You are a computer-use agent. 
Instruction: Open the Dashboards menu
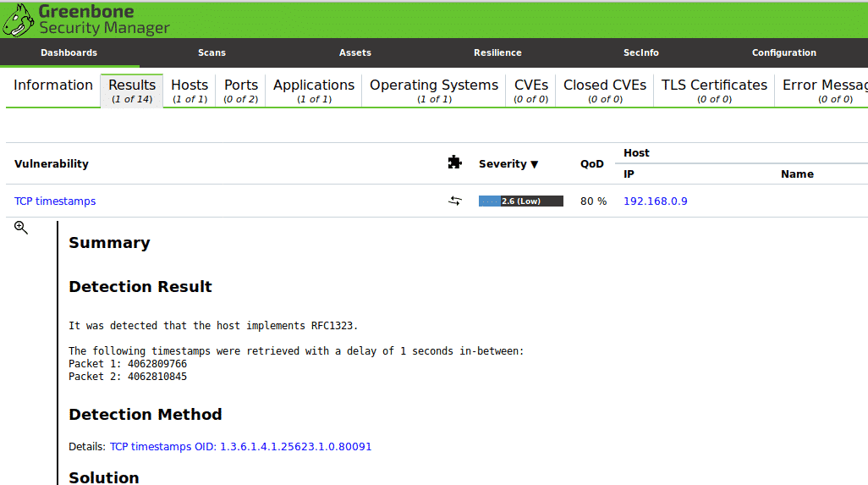pyautogui.click(x=69, y=52)
